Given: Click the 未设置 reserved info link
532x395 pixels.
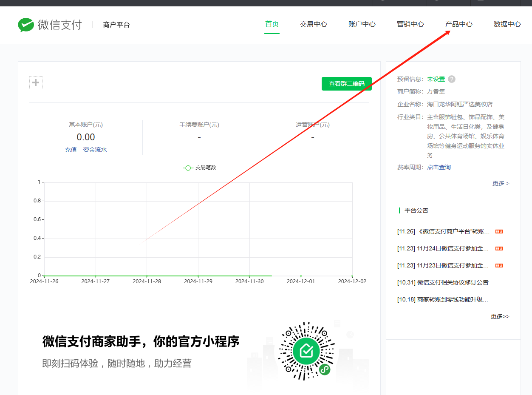Looking at the screenshot, I should (x=436, y=79).
